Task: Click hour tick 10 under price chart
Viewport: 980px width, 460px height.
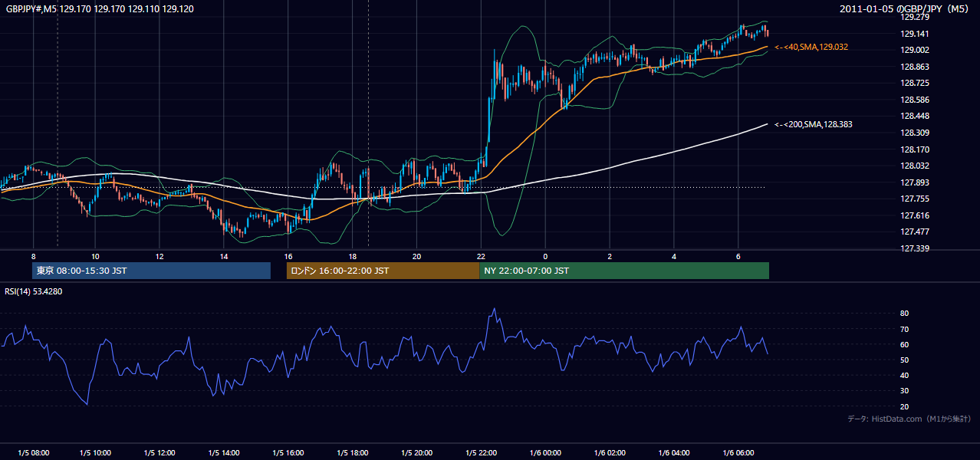Action: (95, 255)
